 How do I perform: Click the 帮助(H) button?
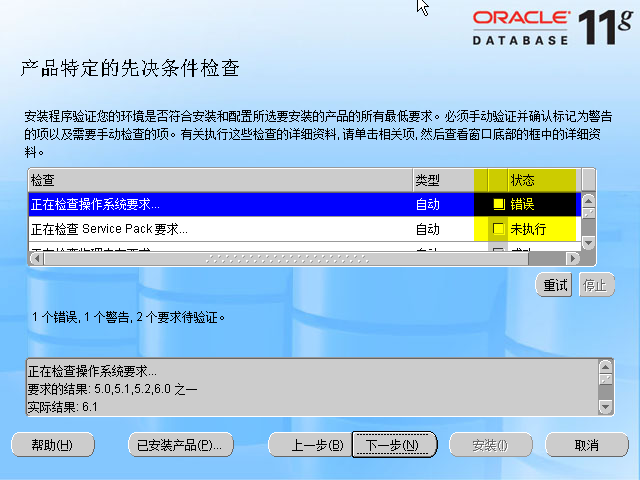click(x=53, y=444)
